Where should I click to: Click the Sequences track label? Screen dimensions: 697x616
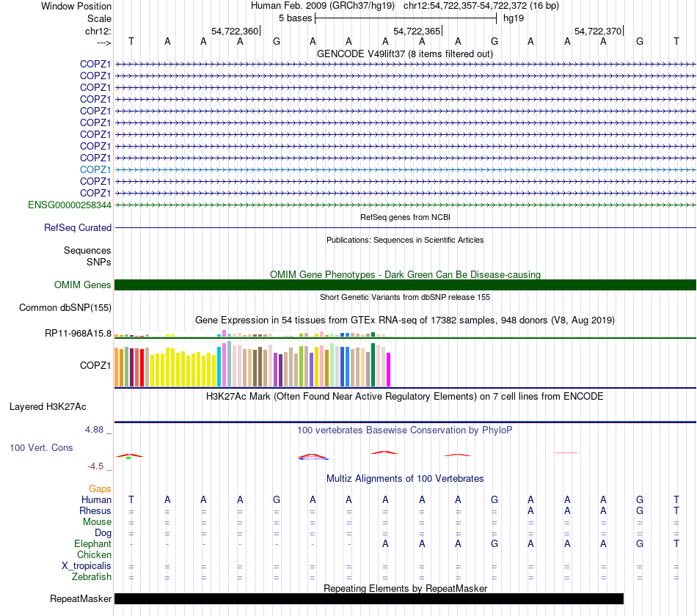click(x=87, y=250)
